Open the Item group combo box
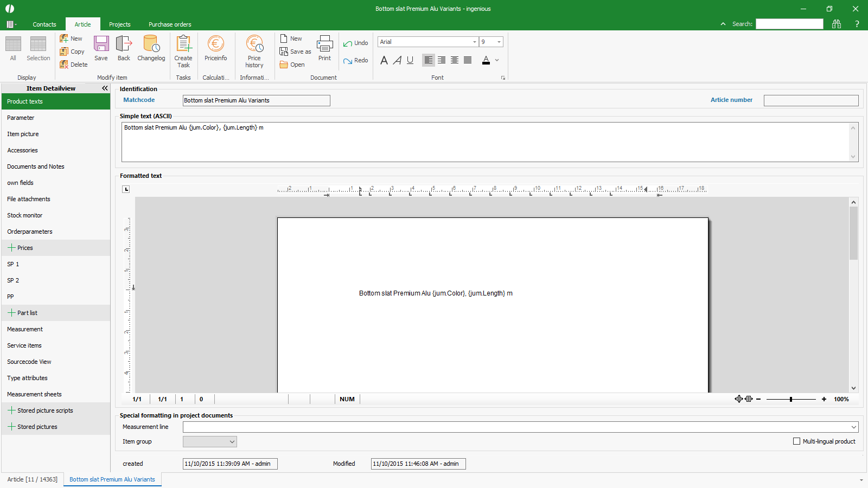This screenshot has height=488, width=868. point(232,442)
